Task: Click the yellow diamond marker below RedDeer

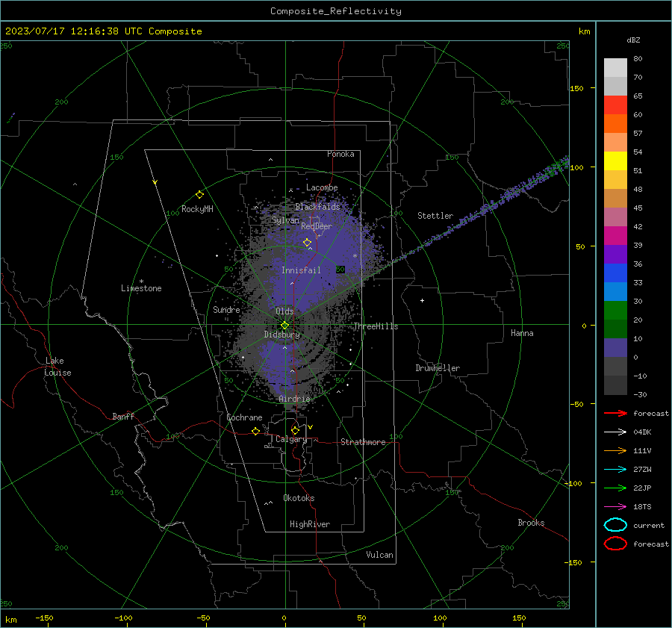Action: 308,243
